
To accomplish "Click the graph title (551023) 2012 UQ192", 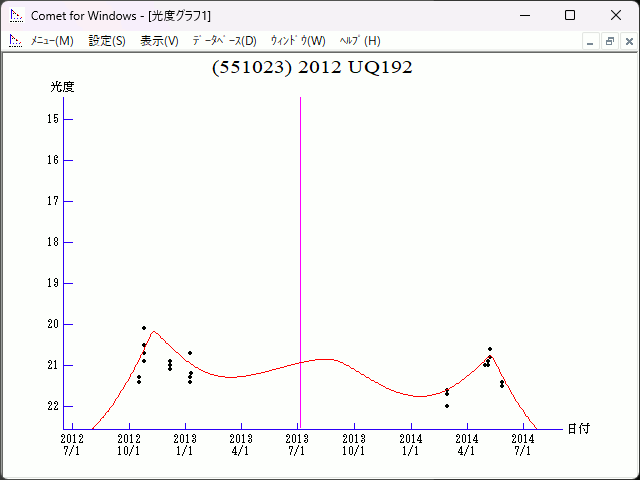I will (312, 67).
